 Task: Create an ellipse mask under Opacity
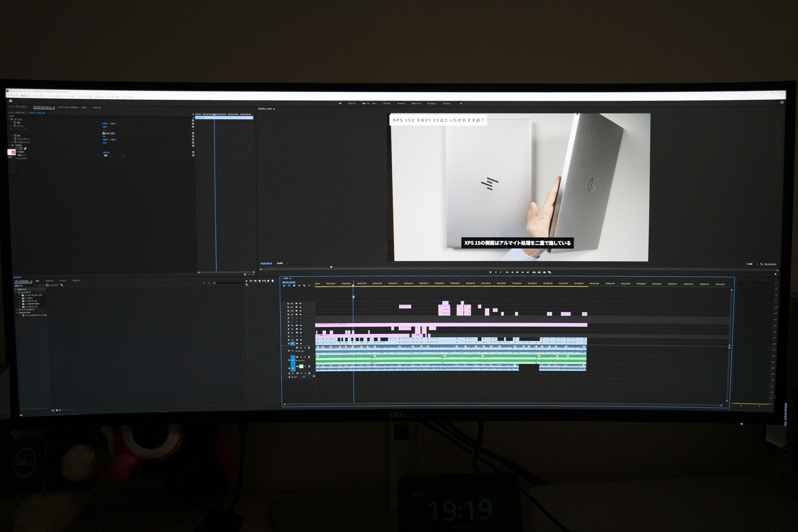click(17, 148)
